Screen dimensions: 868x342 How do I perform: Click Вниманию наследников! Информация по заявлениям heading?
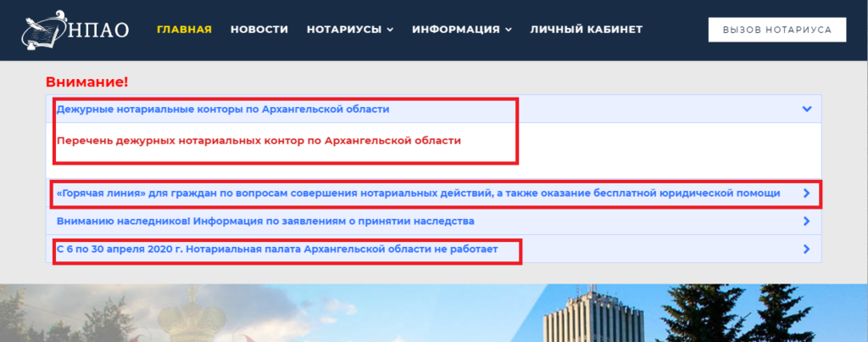click(x=265, y=221)
